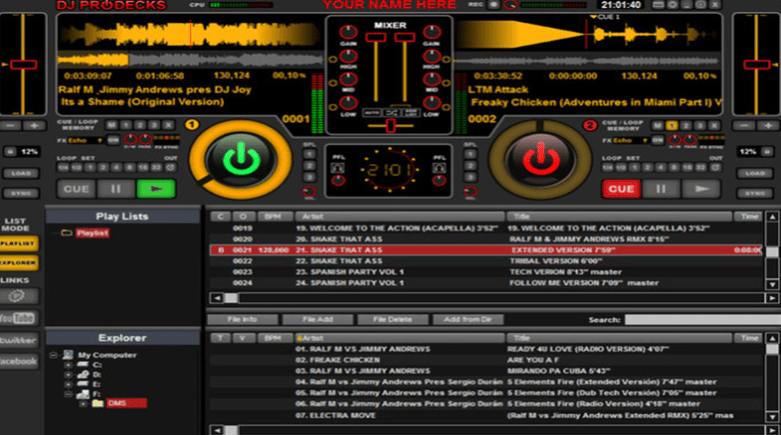Click the left GAIN knob in the mixer
Image resolution: width=781 pixels, height=435 pixels.
[348, 33]
